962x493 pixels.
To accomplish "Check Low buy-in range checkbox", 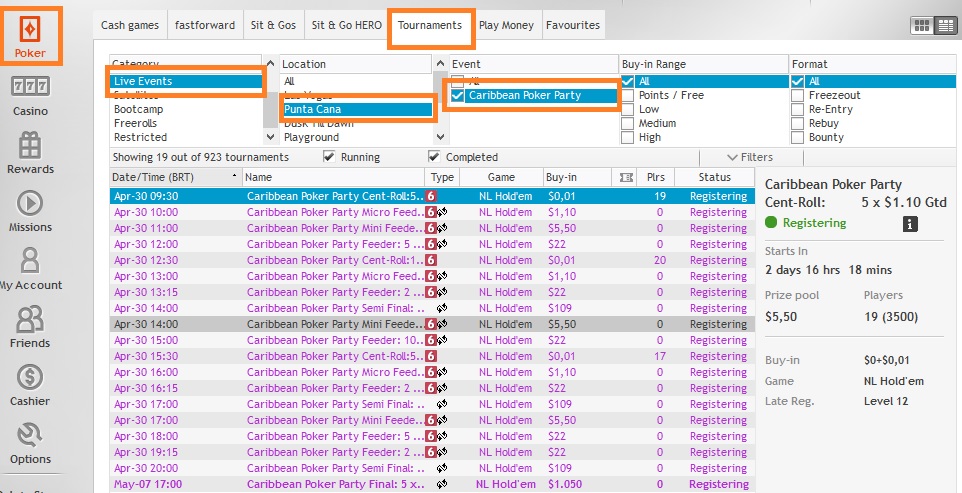I will tap(627, 109).
